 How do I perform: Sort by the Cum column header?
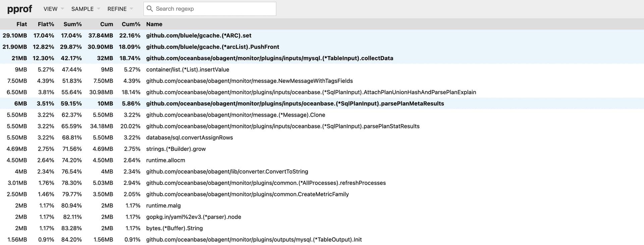(107, 24)
